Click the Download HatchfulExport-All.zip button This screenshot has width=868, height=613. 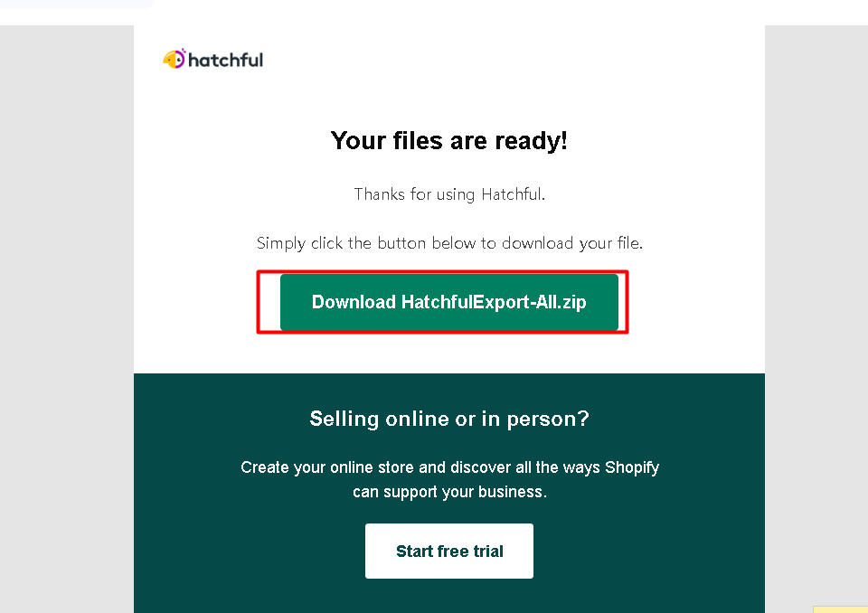pos(449,302)
